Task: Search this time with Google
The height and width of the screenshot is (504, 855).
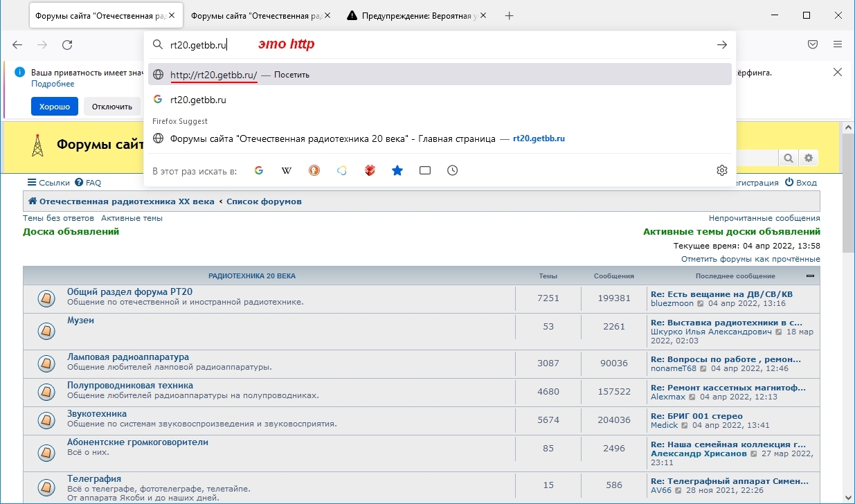Action: pos(259,170)
